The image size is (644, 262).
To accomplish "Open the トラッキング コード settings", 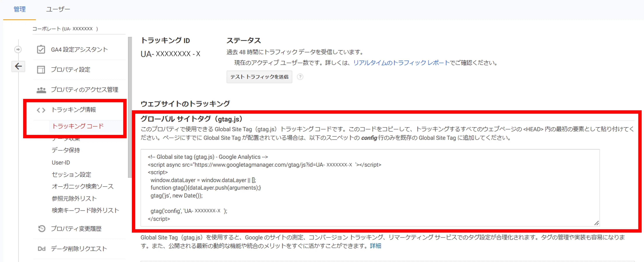I will [78, 126].
